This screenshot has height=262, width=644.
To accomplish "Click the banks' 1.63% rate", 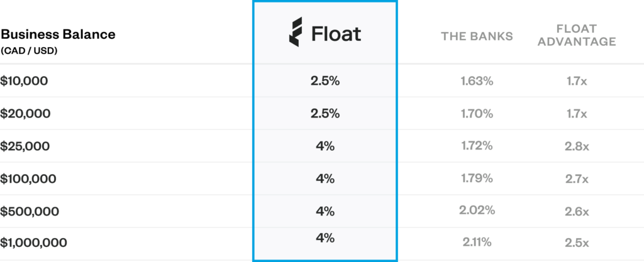I will tap(477, 81).
